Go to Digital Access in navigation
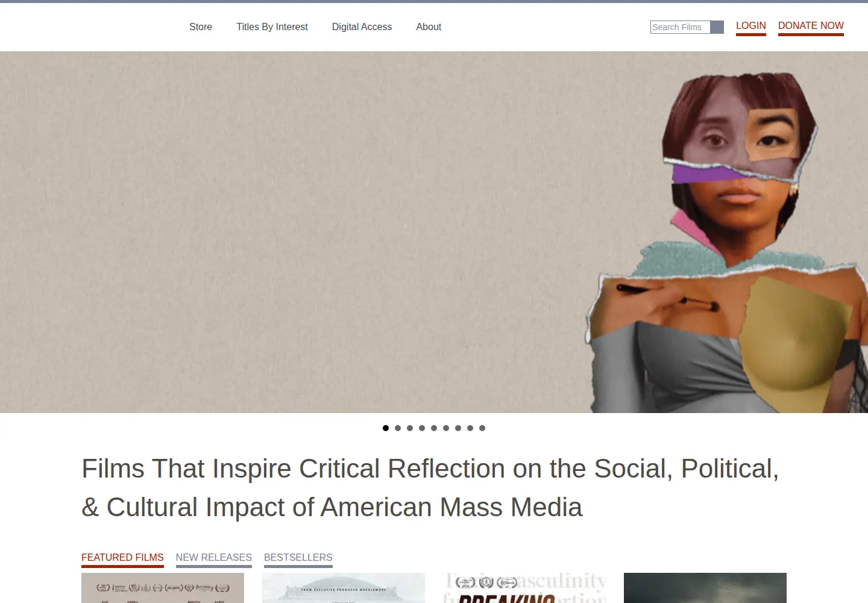Image resolution: width=868 pixels, height=603 pixels. (x=362, y=27)
